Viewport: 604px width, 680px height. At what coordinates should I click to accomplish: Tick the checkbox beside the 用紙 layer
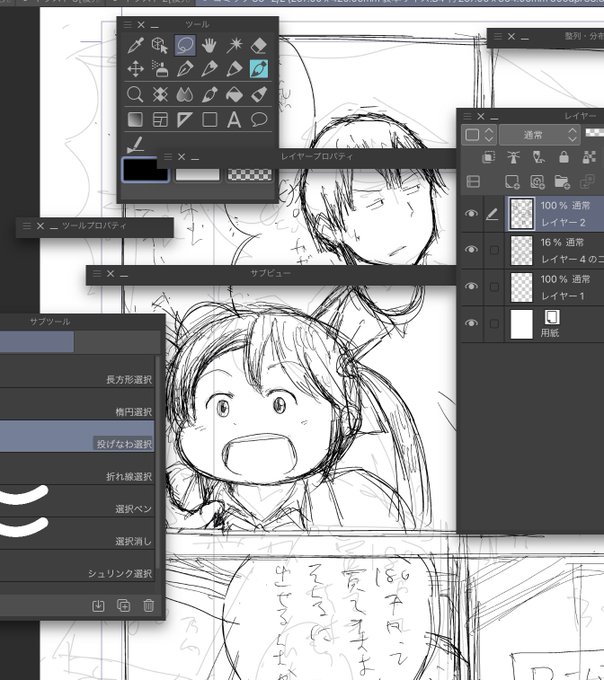494,324
